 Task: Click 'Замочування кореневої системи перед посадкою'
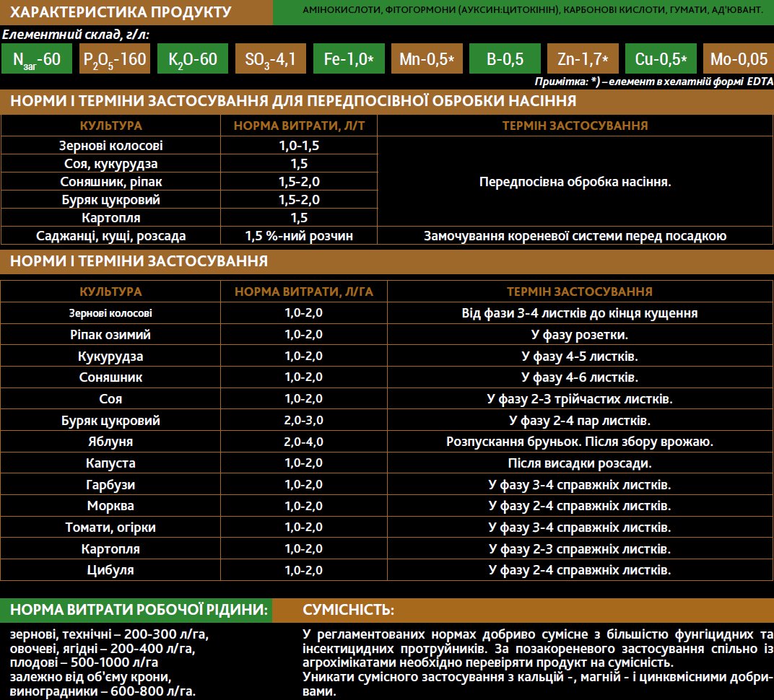pyautogui.click(x=575, y=236)
